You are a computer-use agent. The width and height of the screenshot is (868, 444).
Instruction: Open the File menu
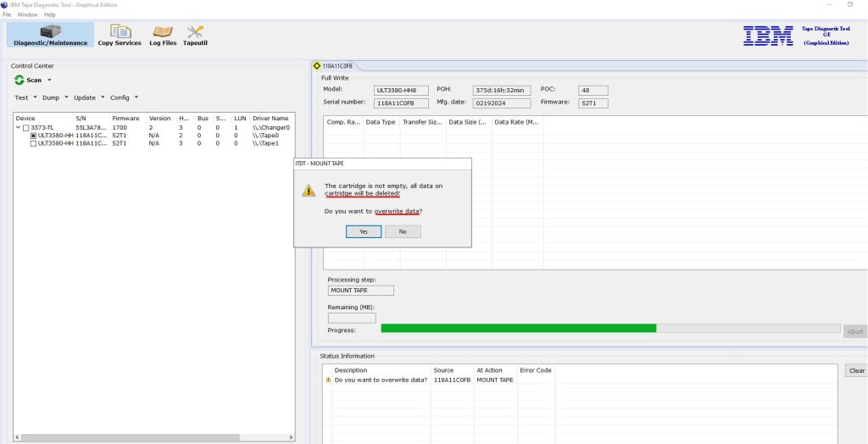(7, 14)
